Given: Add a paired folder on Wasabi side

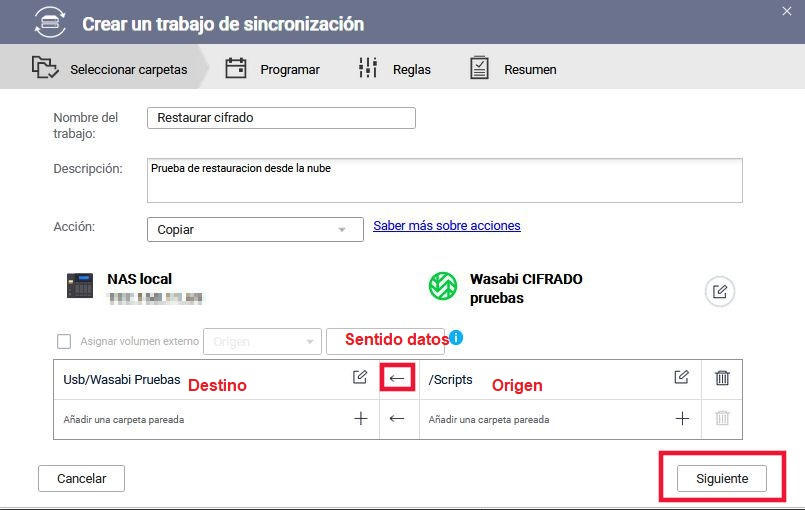Looking at the screenshot, I should 682,419.
